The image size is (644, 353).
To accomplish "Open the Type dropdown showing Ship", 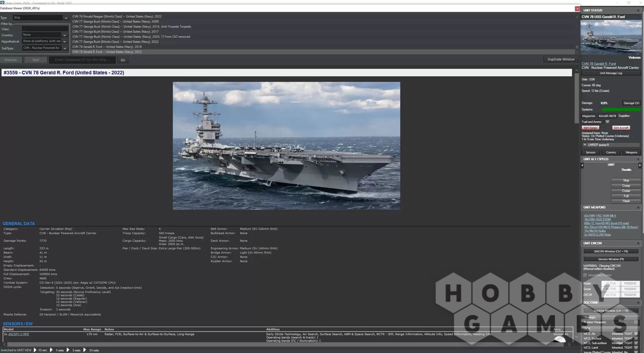I will click(x=41, y=18).
